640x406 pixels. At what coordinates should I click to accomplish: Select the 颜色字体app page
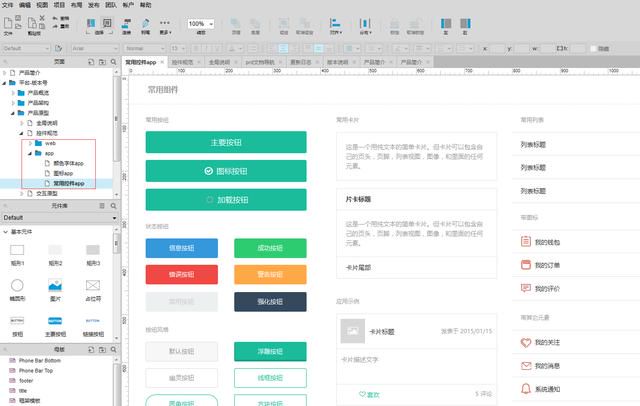68,163
